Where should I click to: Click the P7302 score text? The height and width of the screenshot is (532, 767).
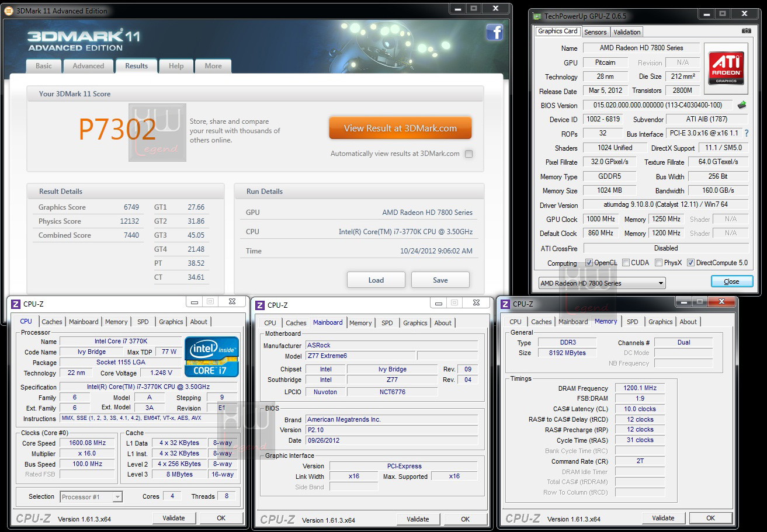tap(117, 130)
